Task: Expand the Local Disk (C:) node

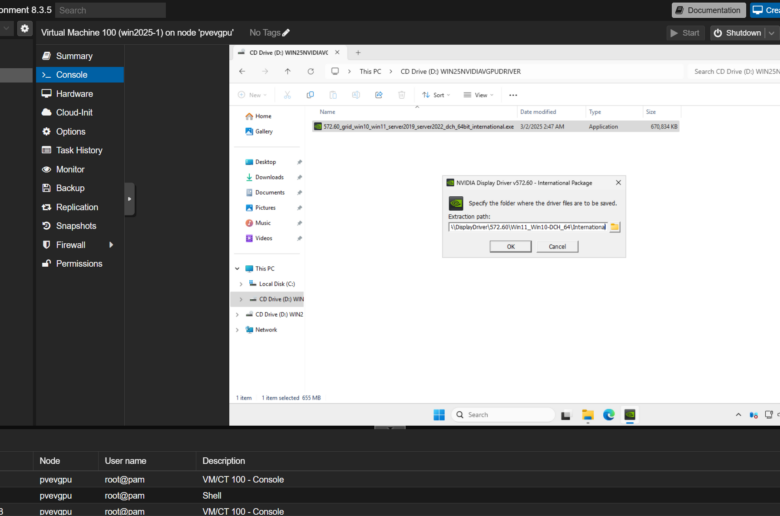Action: coord(241,284)
